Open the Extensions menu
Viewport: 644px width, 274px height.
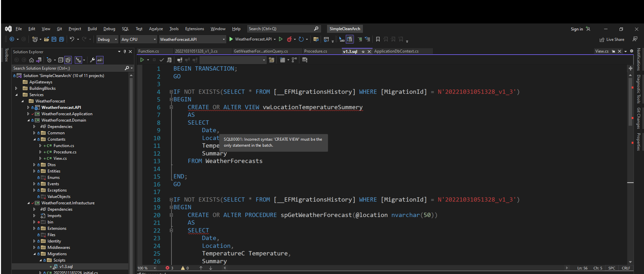coord(194,29)
